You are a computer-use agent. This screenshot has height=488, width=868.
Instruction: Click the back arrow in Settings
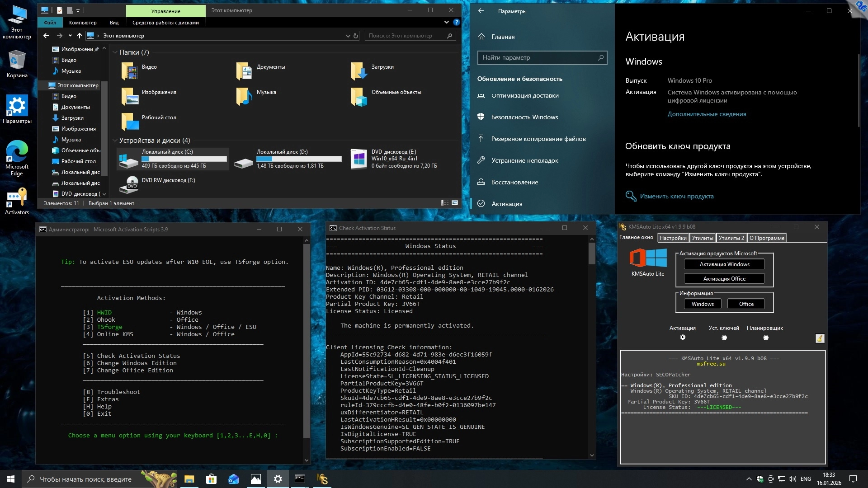pos(481,11)
